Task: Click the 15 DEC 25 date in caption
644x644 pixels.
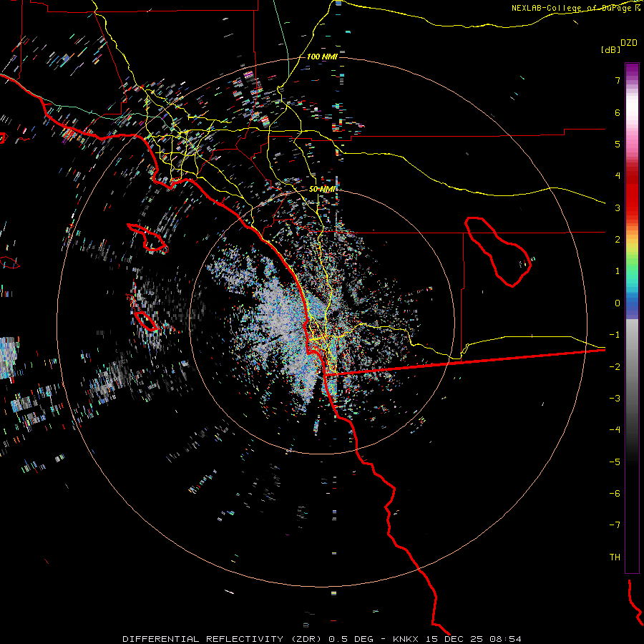Action: pos(456,639)
